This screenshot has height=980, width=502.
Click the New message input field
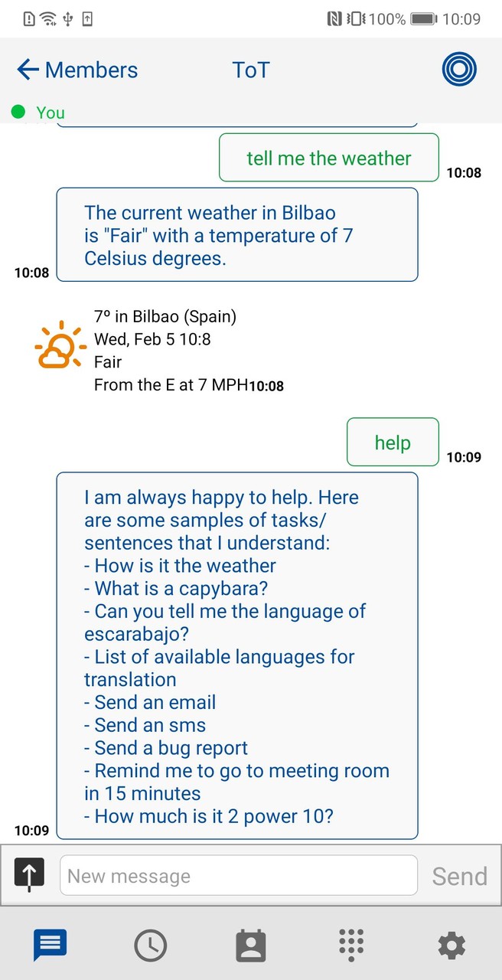point(237,875)
